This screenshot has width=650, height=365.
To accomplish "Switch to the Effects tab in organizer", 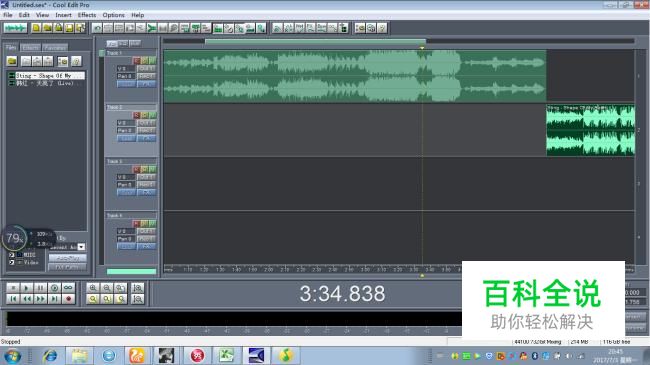I will (30, 47).
